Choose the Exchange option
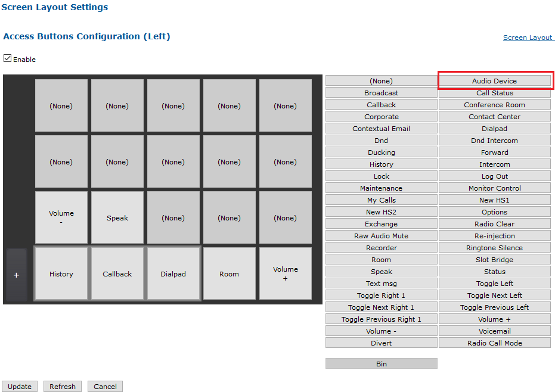555x392 pixels. point(381,224)
